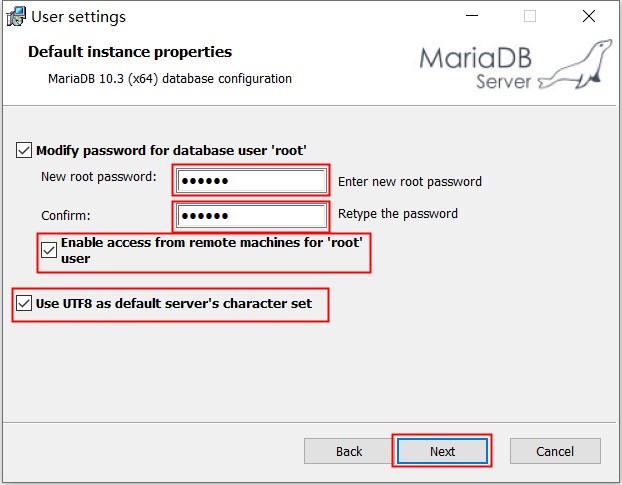Screen dimensions: 622x485
Task: Click the 'Retype the password' hint text
Action: pyautogui.click(x=397, y=214)
